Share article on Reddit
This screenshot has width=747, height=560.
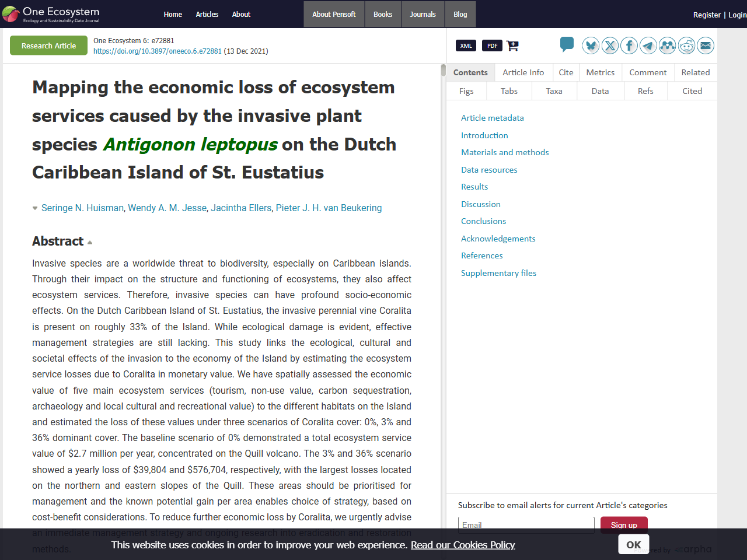687,45
